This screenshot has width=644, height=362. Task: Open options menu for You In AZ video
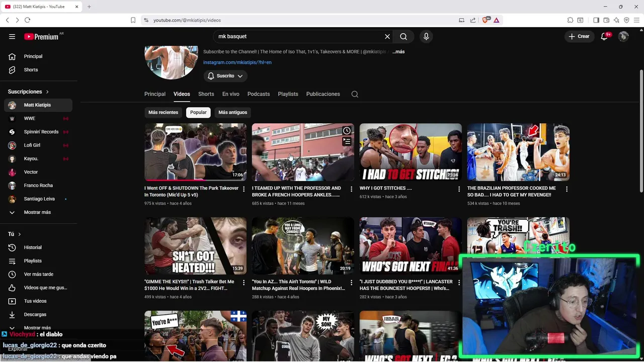352,283
